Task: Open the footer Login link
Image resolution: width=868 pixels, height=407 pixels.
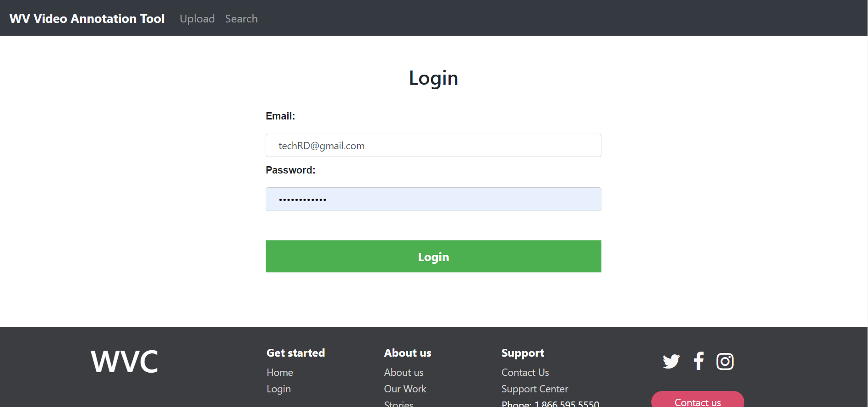Action: (278, 389)
